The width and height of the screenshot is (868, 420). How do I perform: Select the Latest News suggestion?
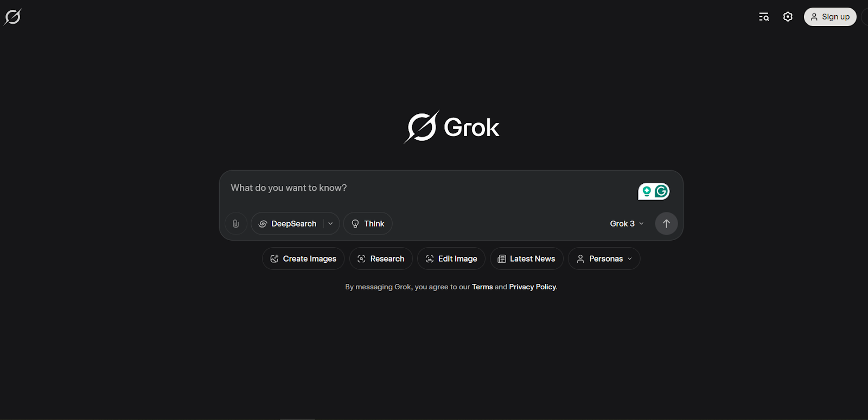[x=527, y=259]
